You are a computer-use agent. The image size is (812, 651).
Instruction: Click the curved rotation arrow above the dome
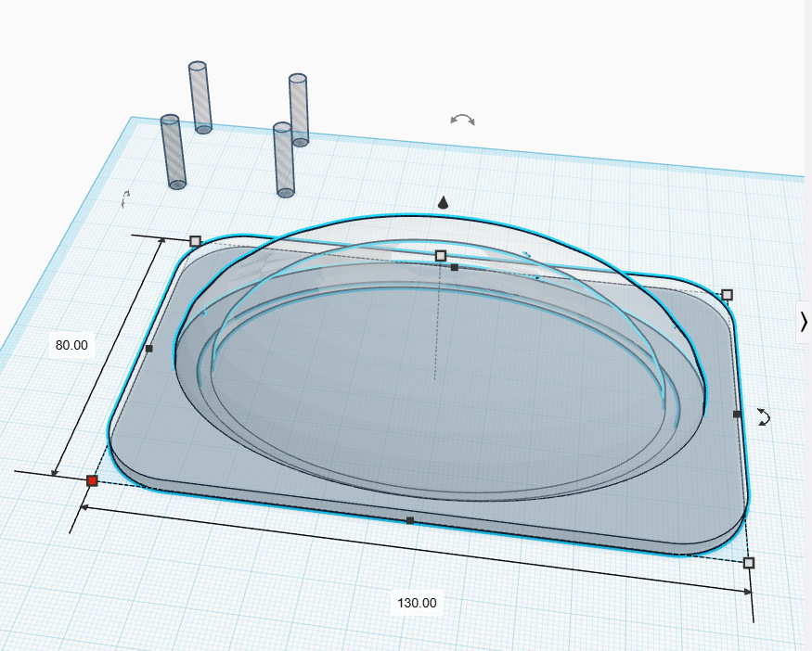coord(462,120)
